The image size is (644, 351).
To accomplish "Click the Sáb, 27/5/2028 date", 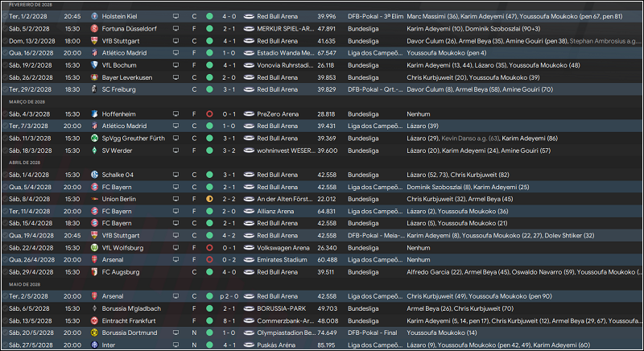I will pyautogui.click(x=31, y=345).
